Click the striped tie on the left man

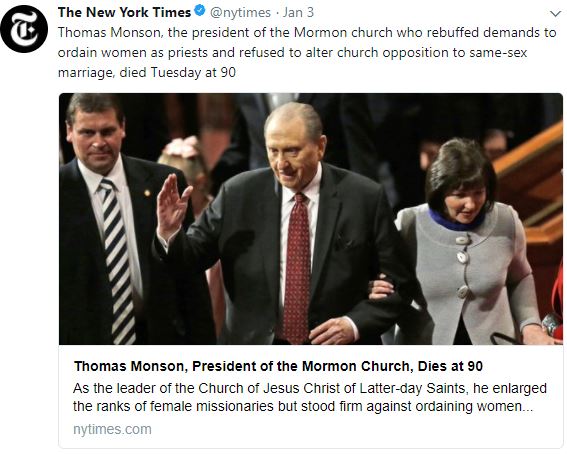coord(117,261)
